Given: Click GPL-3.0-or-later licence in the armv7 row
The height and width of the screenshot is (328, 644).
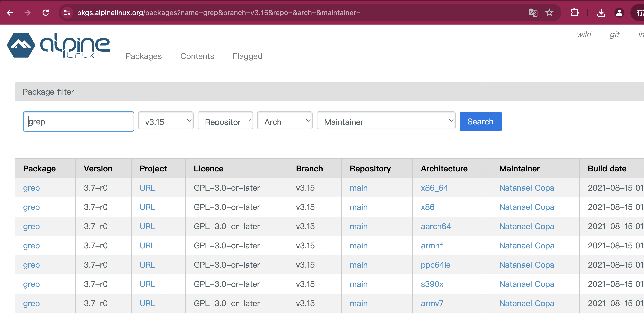Looking at the screenshot, I should 227,303.
